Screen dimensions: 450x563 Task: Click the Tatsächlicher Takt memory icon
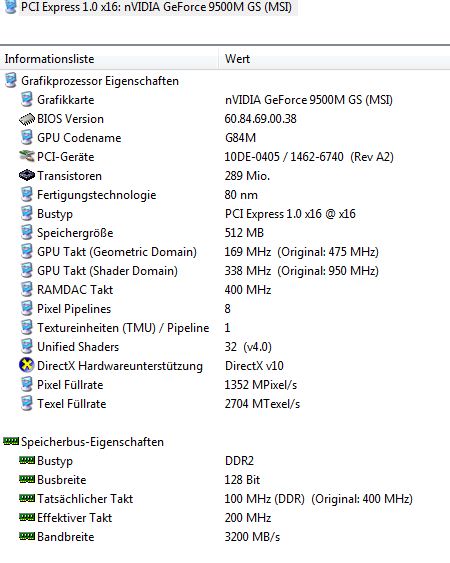tap(27, 498)
